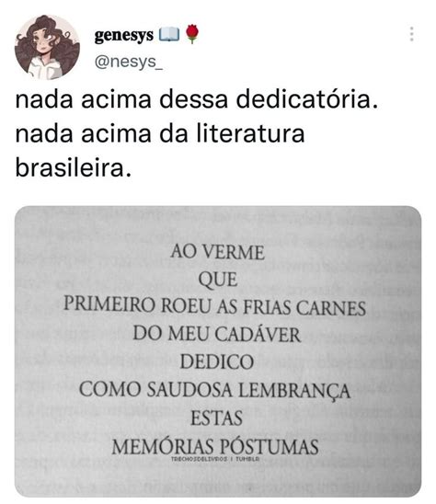This screenshot has width=436, height=504.
Task: Visit profile via the genesys display name
Action: click(124, 35)
